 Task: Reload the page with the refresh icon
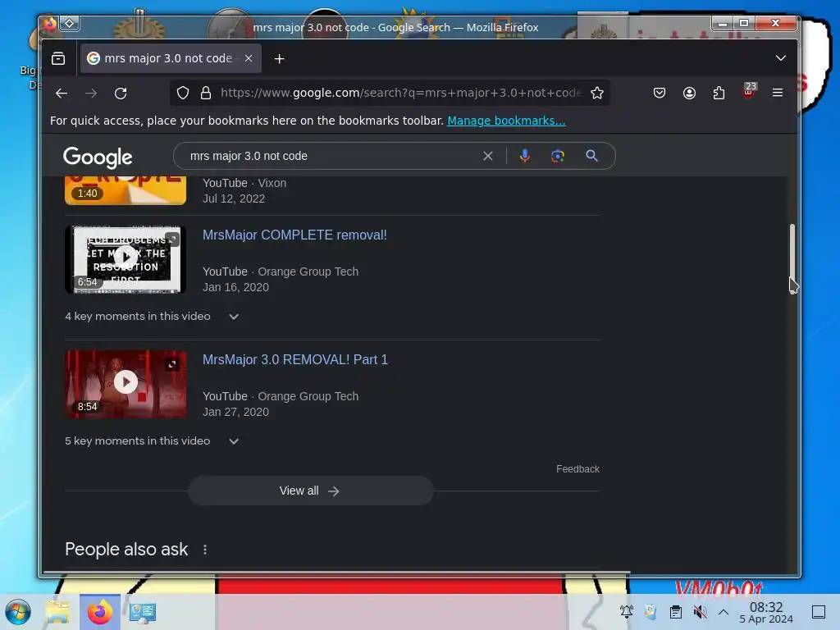point(121,94)
